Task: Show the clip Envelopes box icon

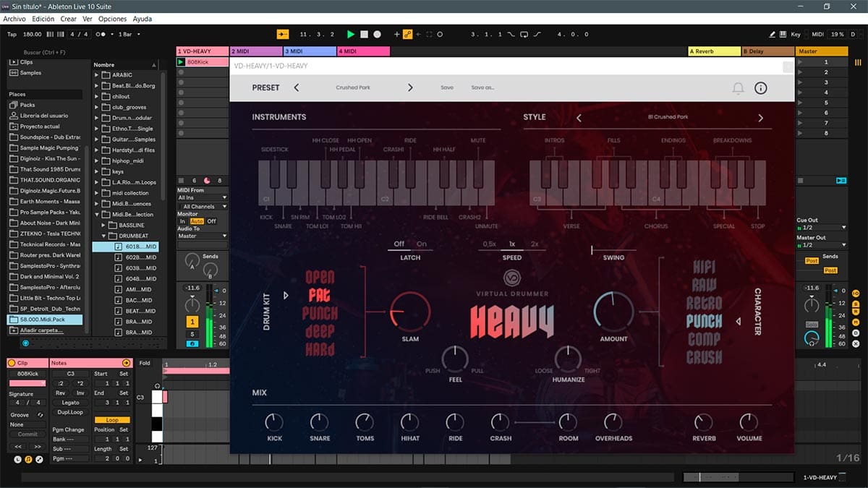Action: 39,459
